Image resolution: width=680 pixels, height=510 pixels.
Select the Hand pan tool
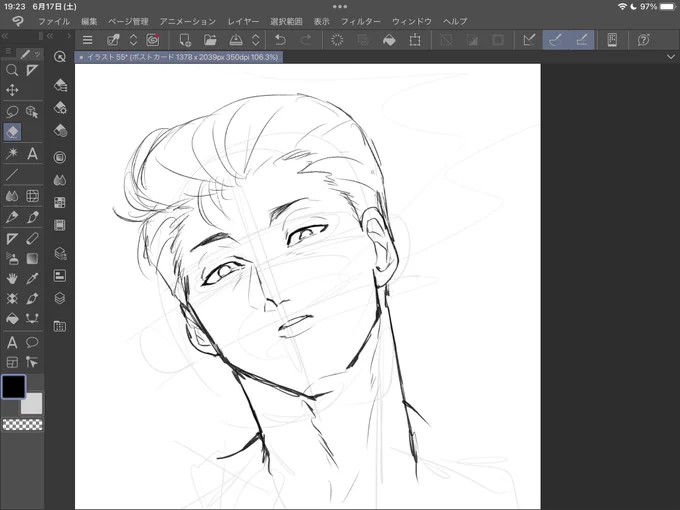tap(12, 278)
